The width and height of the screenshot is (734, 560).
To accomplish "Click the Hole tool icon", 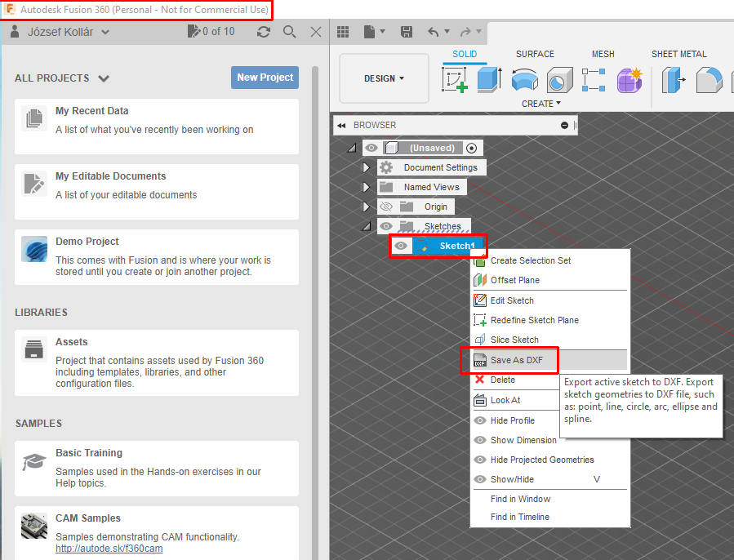I will tap(559, 79).
